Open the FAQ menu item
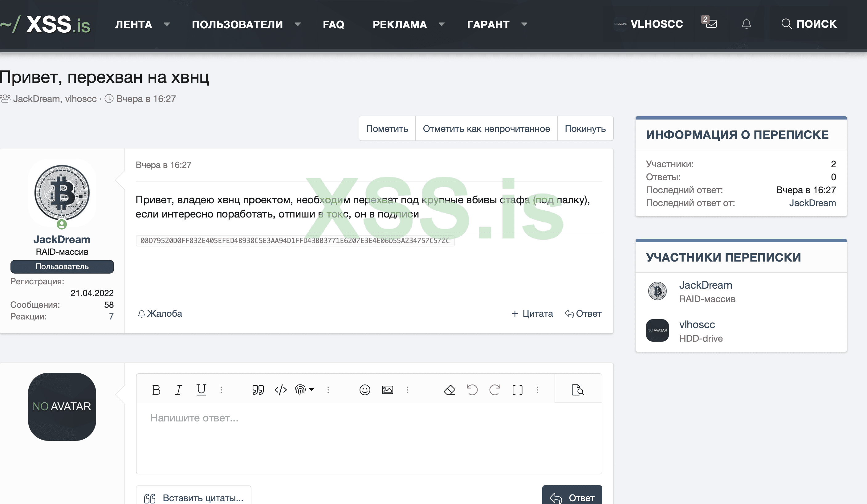 point(333,24)
